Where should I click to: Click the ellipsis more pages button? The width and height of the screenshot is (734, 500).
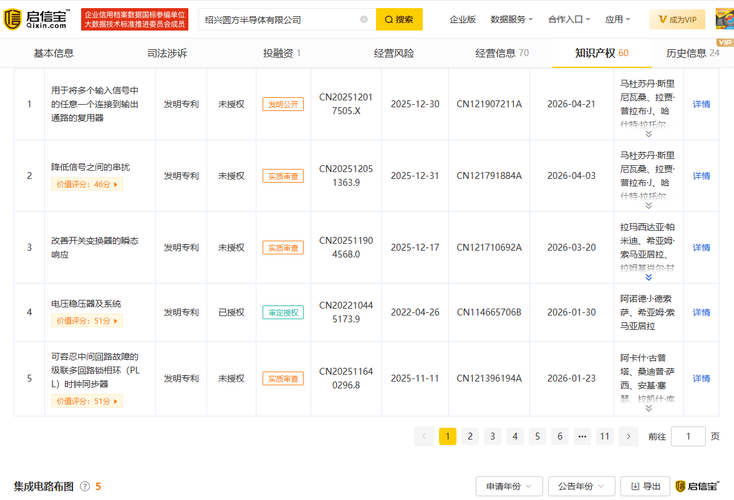[x=582, y=436]
